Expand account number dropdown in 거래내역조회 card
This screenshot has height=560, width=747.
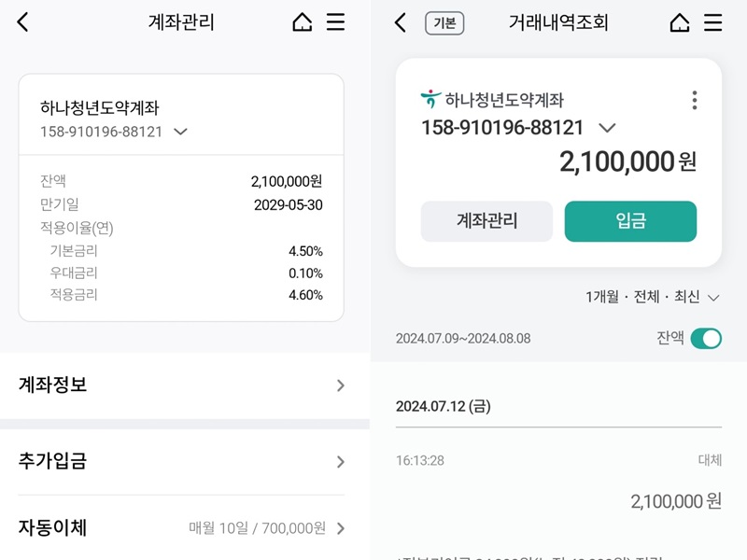(607, 128)
